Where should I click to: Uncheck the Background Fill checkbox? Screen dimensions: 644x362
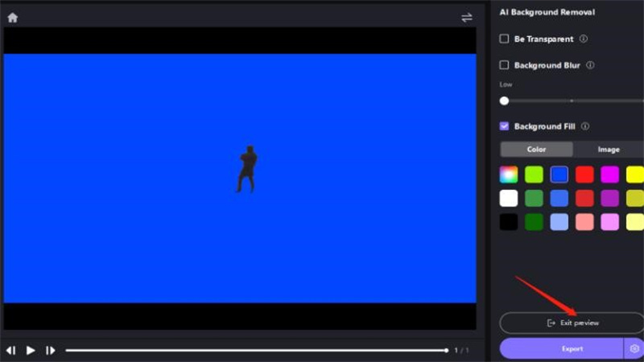tap(504, 126)
